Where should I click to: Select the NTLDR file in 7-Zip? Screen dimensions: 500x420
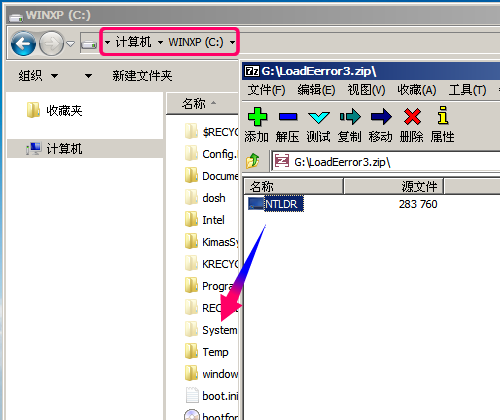tap(276, 204)
